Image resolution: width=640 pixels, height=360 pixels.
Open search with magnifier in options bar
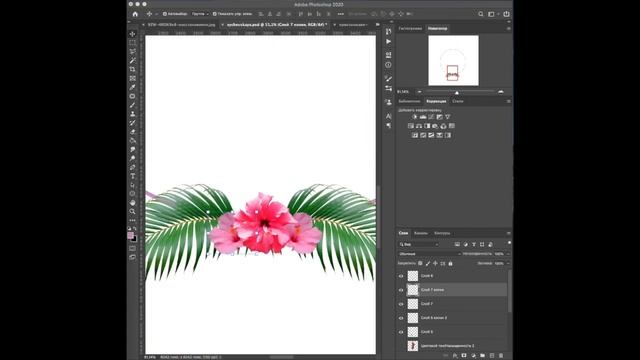(x=481, y=14)
